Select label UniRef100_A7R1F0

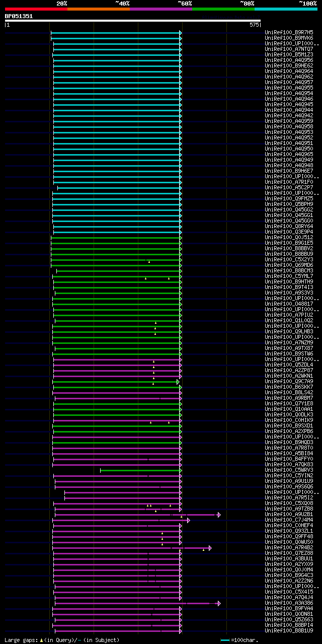pos(288,182)
